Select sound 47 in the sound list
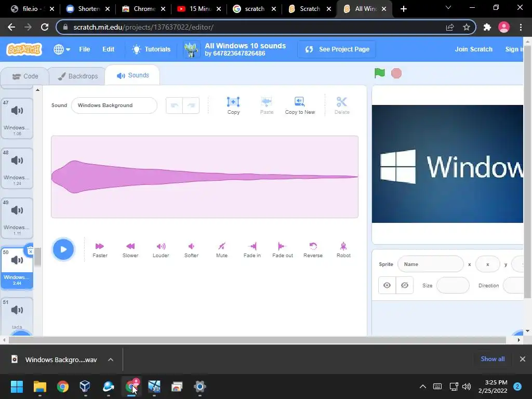Viewport: 532px width, 399px height. [x=17, y=118]
